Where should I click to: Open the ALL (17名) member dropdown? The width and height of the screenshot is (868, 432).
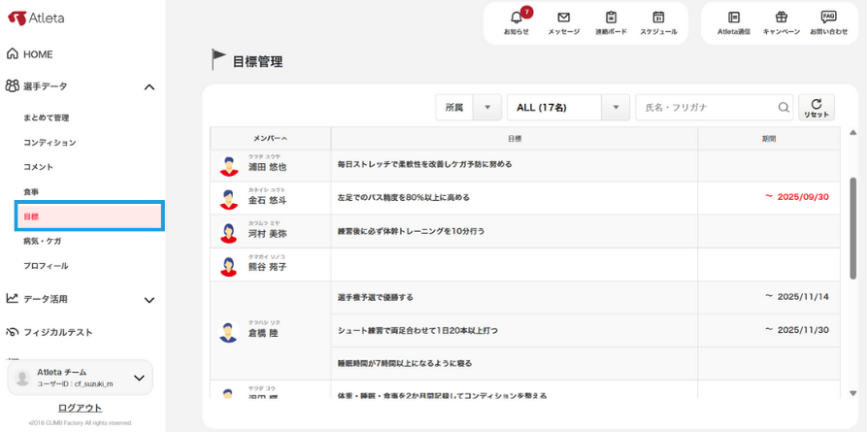click(569, 108)
